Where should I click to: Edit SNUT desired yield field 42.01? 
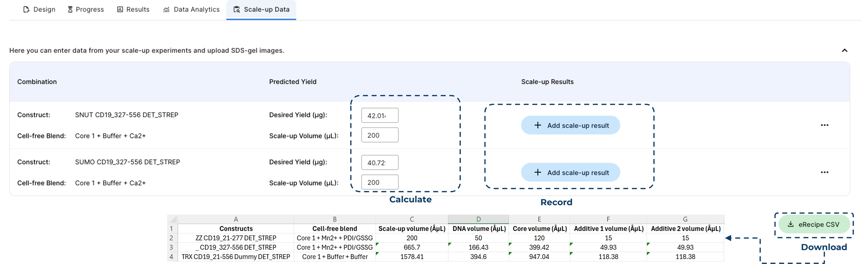(379, 115)
